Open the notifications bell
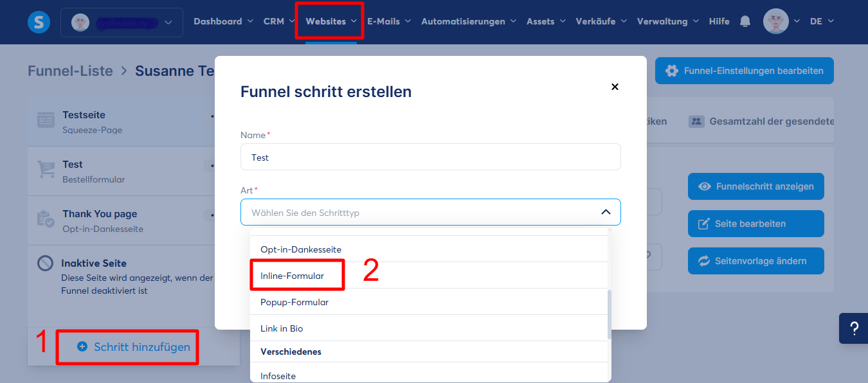Viewport: 868px width, 383px height. [745, 21]
